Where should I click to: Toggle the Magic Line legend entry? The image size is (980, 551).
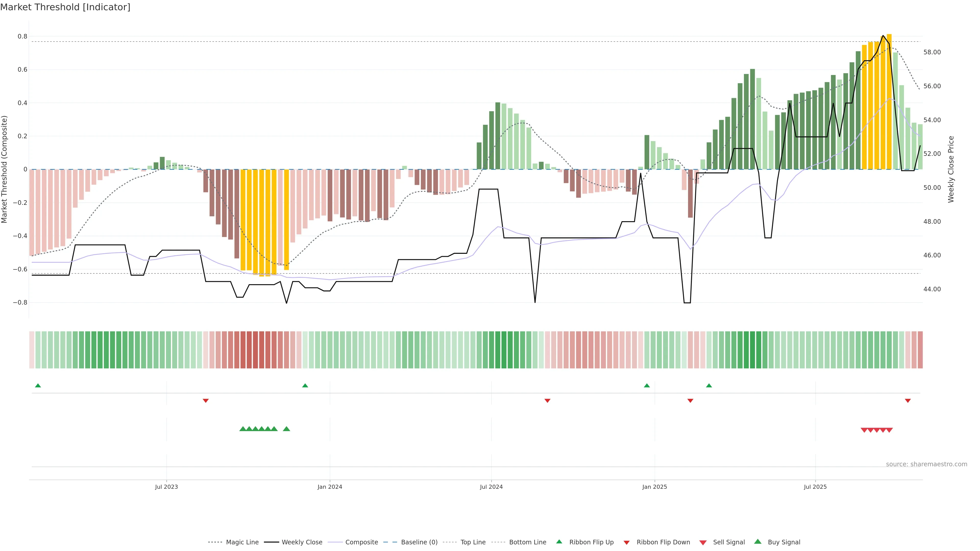242,542
